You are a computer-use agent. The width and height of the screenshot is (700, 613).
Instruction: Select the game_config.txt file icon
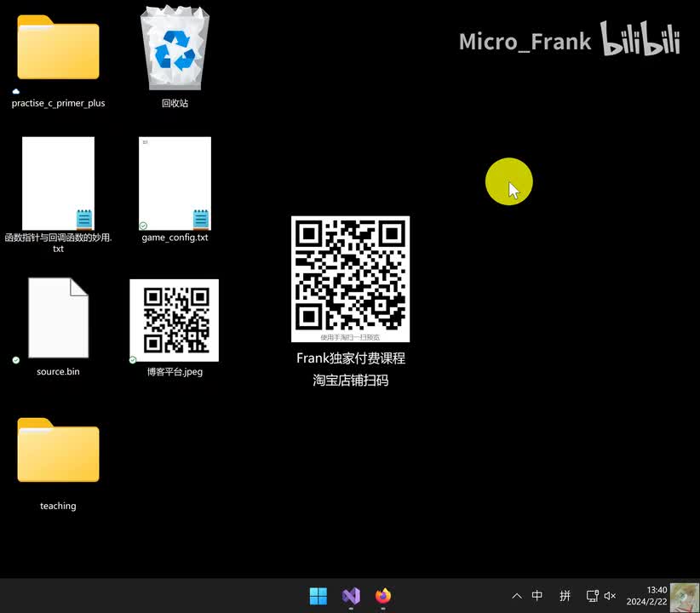(175, 184)
